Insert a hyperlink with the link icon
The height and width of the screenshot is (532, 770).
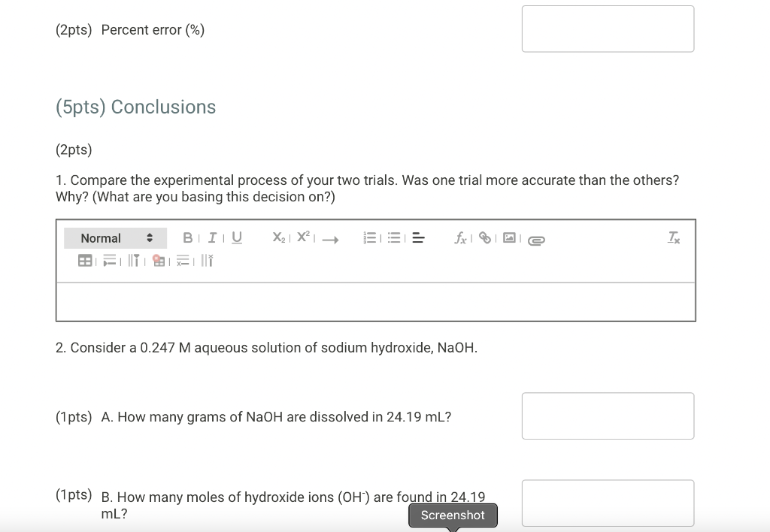[484, 237]
